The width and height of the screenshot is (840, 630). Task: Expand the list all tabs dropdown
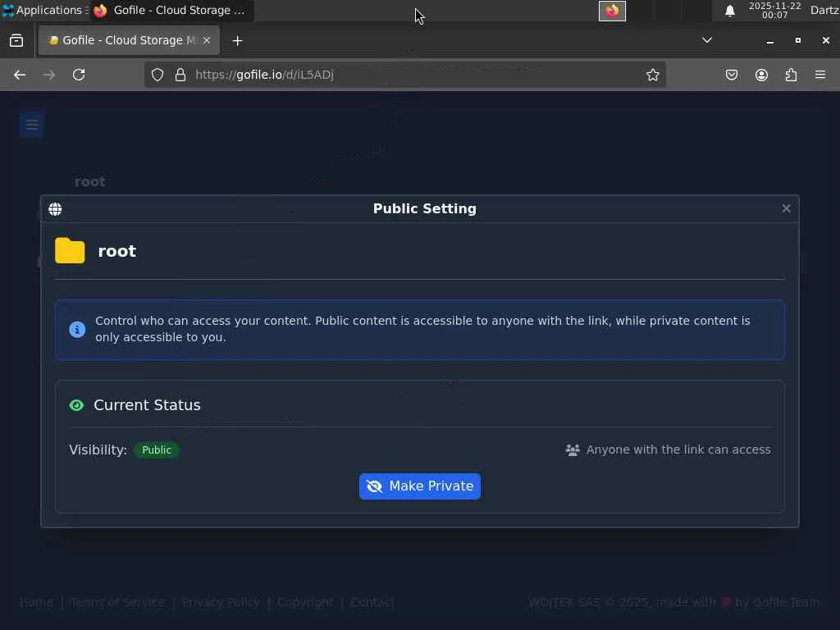707,40
